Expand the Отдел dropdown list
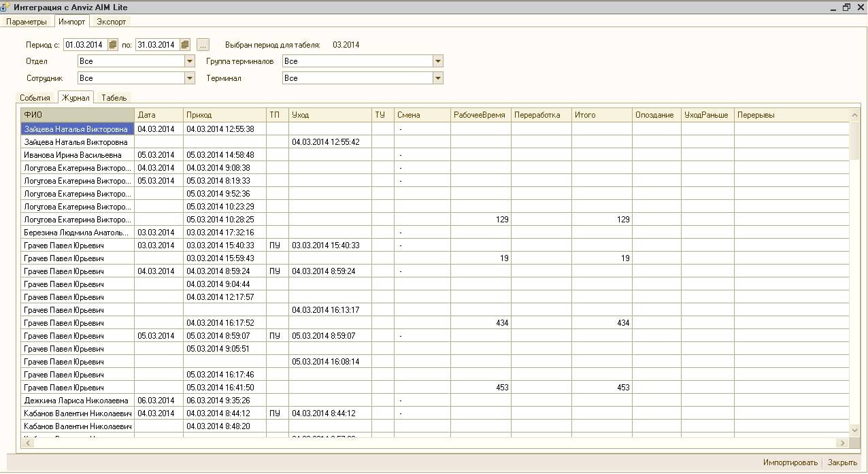Image resolution: width=868 pixels, height=474 pixels. point(190,61)
